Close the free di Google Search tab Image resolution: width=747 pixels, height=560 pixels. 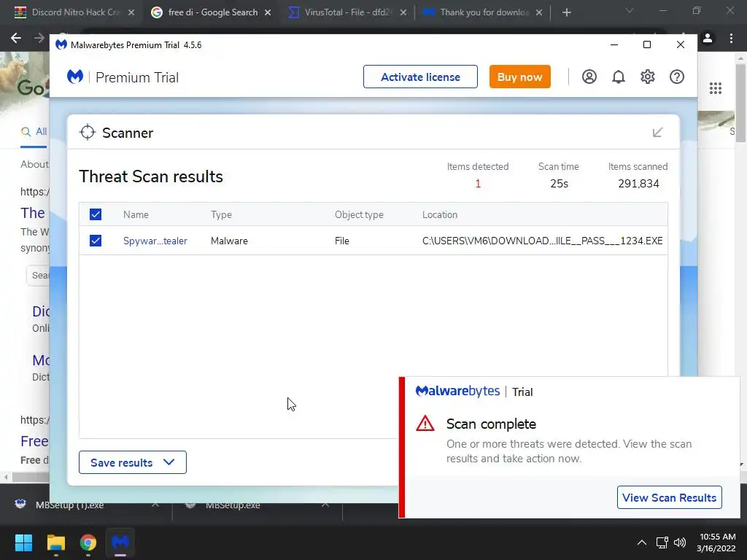pos(268,12)
